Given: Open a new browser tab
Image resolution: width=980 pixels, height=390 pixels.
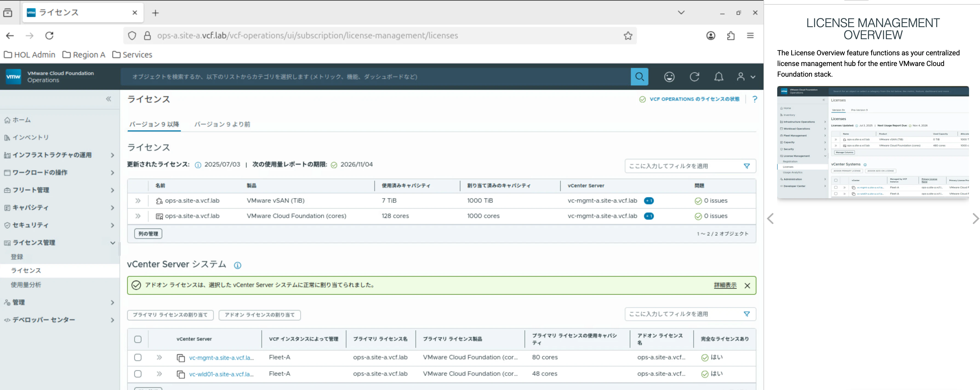Looking at the screenshot, I should point(155,13).
